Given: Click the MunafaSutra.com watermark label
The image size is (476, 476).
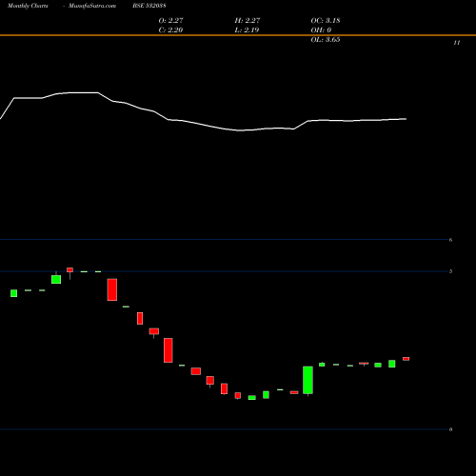Looking at the screenshot, I should coord(92,6).
